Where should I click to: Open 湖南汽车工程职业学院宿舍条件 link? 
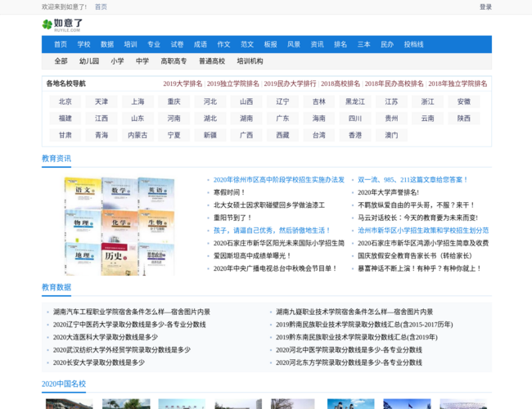[x=132, y=312]
